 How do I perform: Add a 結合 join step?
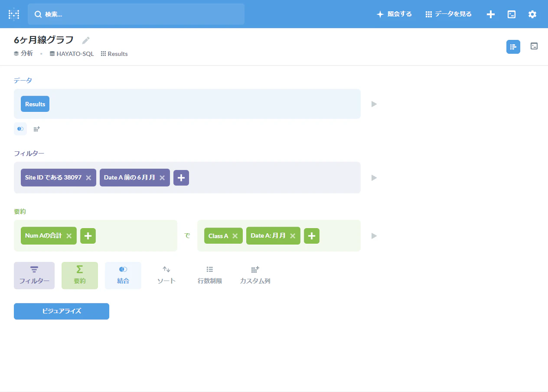[123, 275]
